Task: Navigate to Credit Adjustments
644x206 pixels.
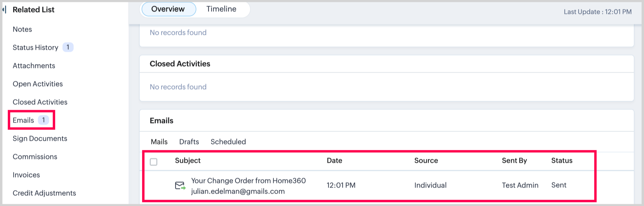Action: (x=44, y=193)
